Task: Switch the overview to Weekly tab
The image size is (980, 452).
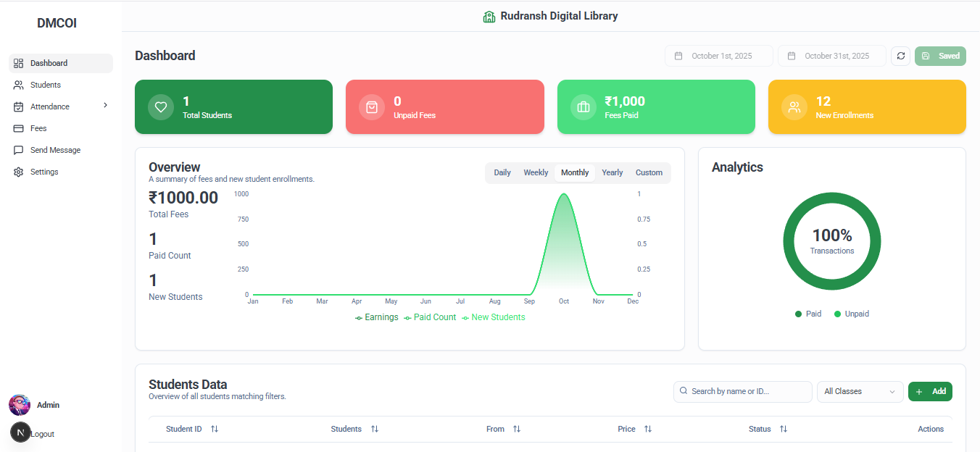Action: (536, 172)
